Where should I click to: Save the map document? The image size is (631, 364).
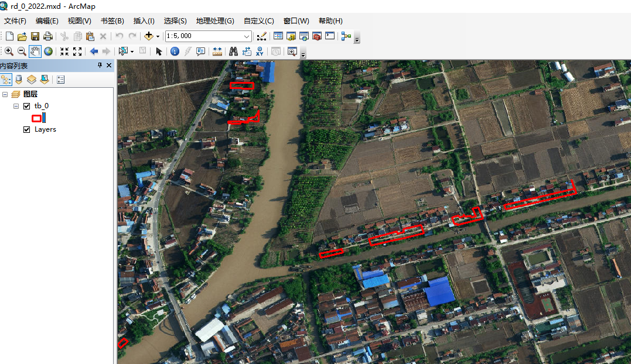click(35, 36)
